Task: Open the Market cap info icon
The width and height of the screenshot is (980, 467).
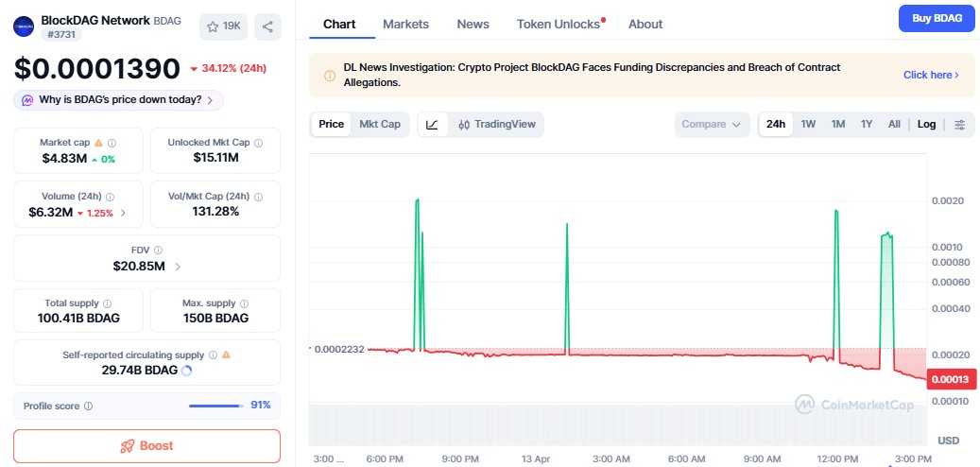Action: coord(112,143)
